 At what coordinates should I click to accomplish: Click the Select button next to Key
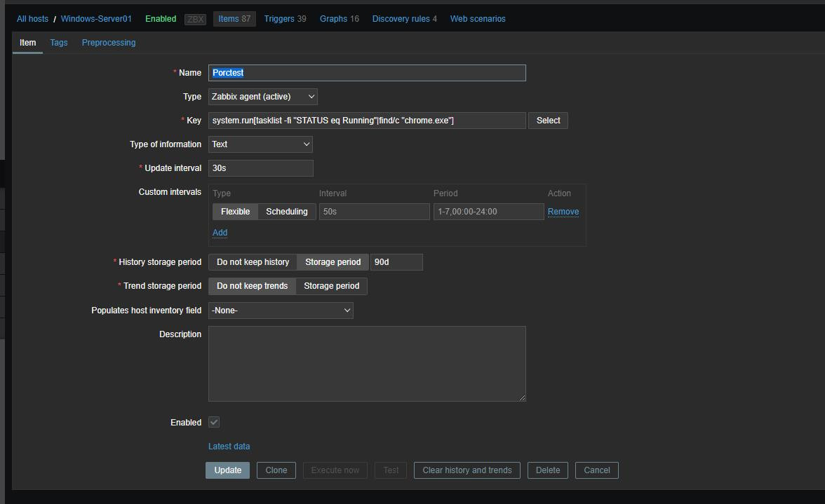(x=548, y=121)
